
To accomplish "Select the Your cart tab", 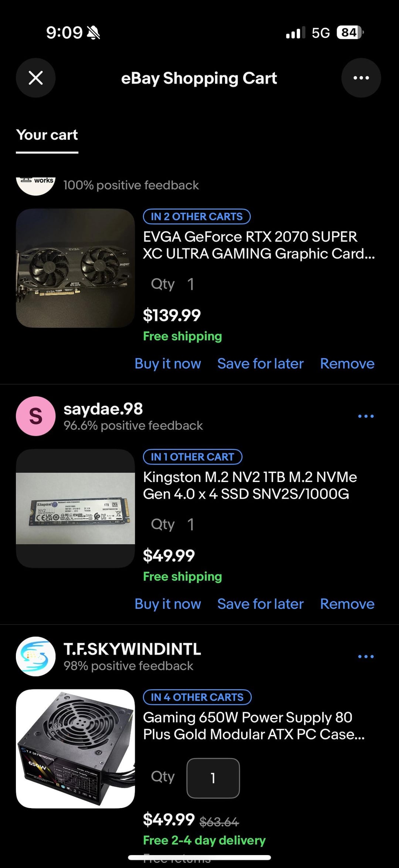I will 47,135.
